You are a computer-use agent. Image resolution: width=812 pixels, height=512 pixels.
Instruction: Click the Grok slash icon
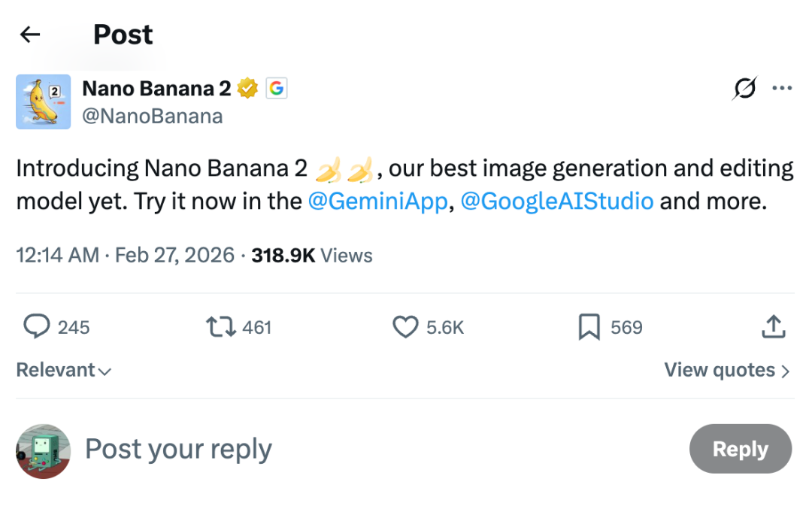click(744, 89)
